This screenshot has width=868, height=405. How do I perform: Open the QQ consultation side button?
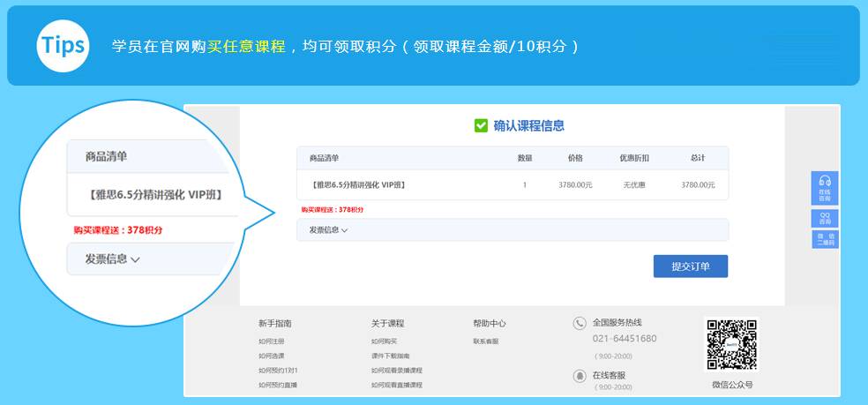pyautogui.click(x=825, y=218)
